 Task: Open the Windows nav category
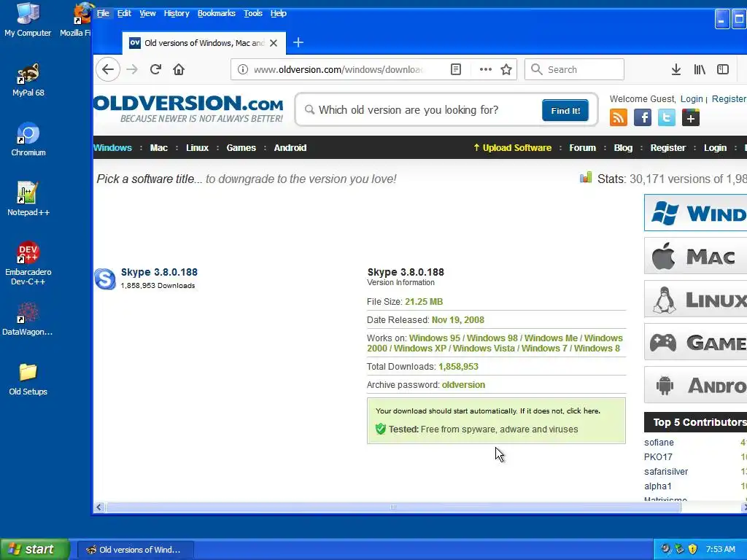(x=112, y=147)
